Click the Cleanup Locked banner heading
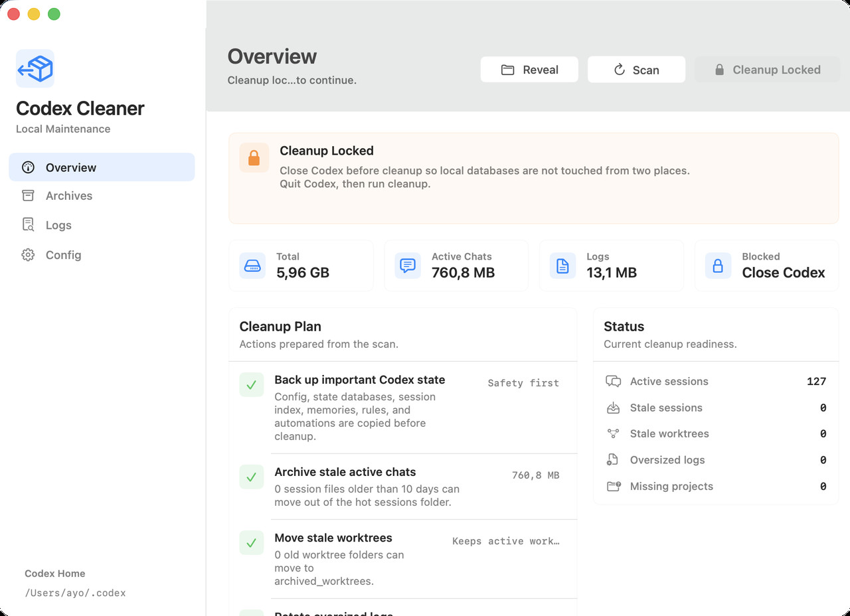 [327, 151]
